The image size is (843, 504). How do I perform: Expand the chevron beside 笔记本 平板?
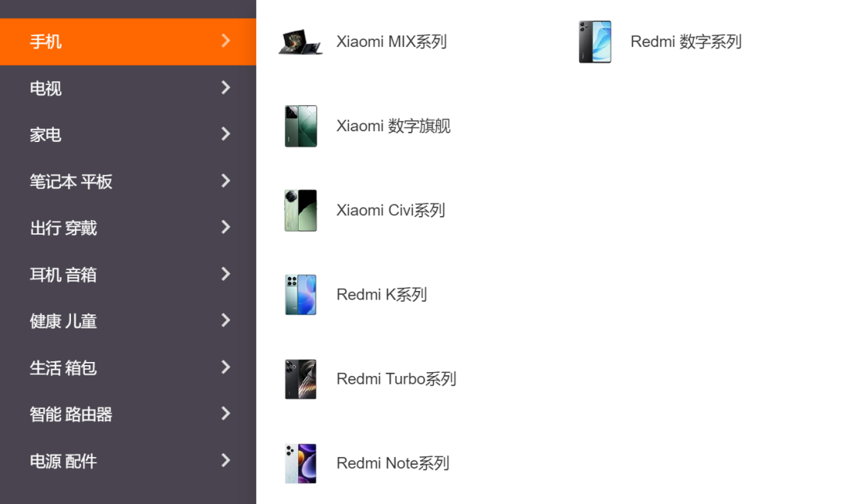(226, 180)
